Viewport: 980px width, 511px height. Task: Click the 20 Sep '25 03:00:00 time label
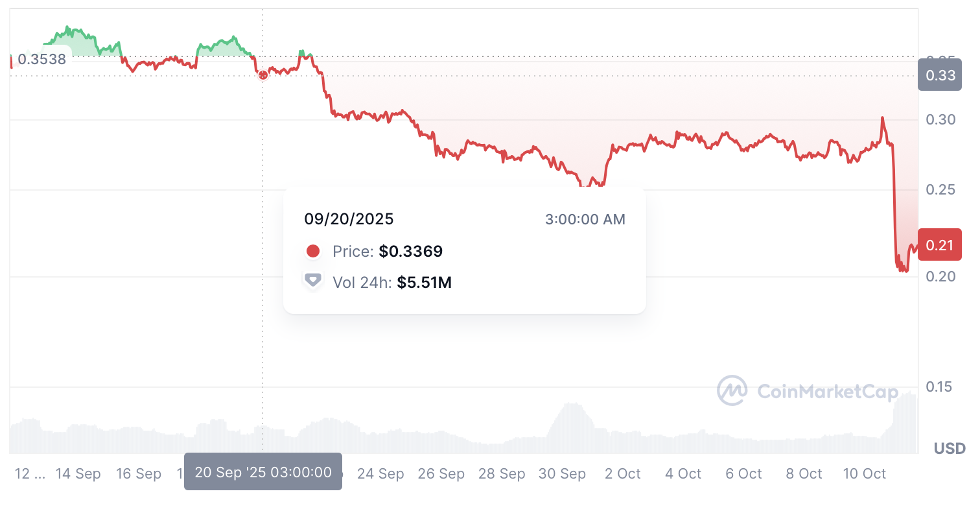point(263,472)
